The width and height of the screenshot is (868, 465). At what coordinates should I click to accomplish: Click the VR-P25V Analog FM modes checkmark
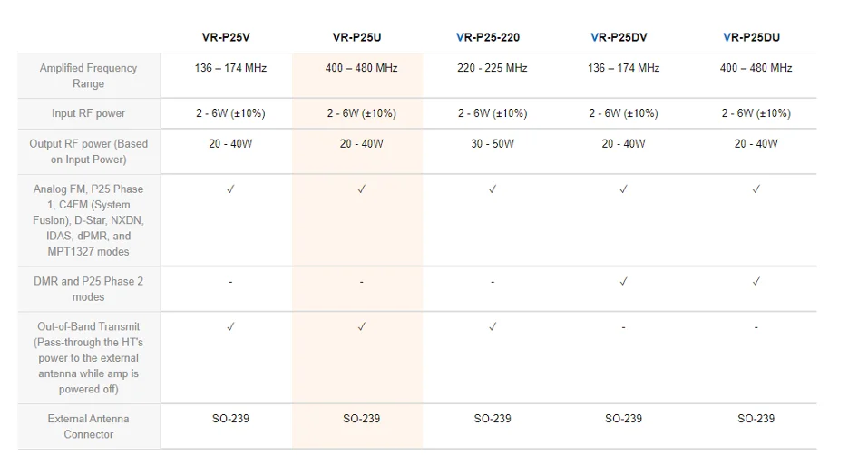(230, 189)
